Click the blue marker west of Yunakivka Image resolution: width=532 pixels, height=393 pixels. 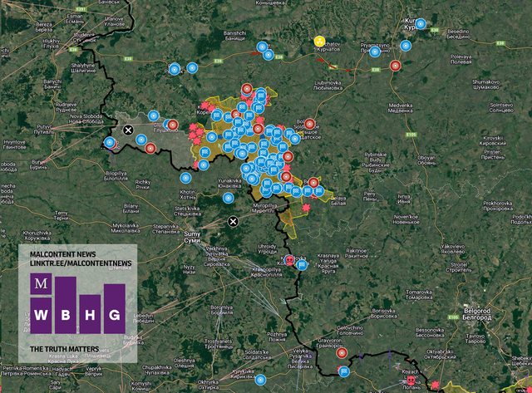pos(186,177)
